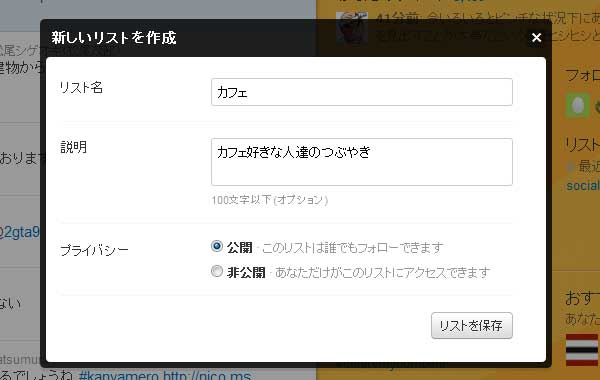Screen dimensions: 600x380
Task: Select the 公開 radio button
Action: pyautogui.click(x=217, y=246)
